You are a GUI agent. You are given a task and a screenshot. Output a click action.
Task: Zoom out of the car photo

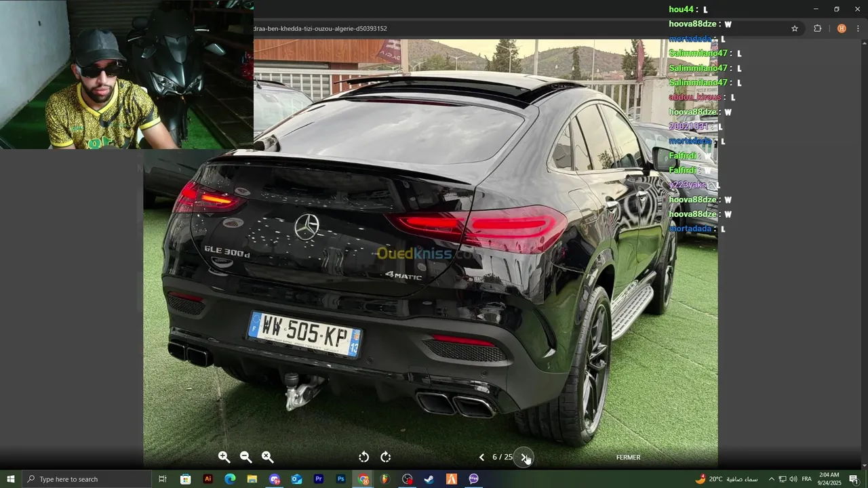point(246,457)
